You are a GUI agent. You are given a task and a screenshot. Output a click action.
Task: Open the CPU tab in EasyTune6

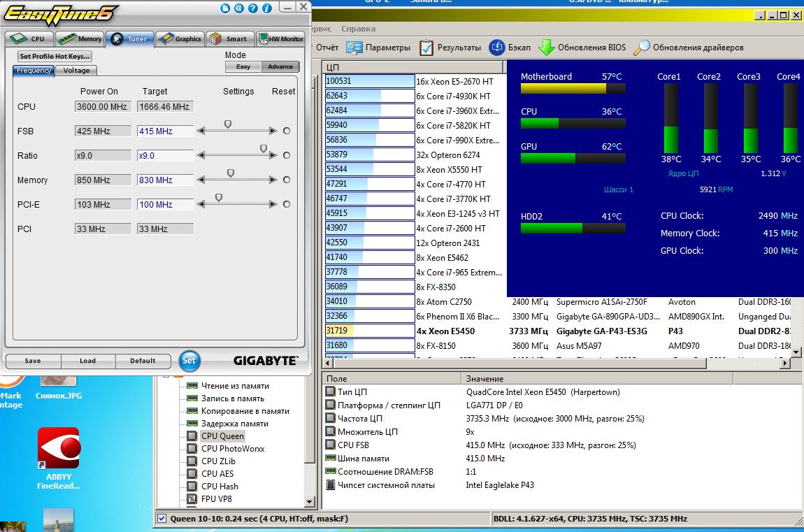(29, 38)
